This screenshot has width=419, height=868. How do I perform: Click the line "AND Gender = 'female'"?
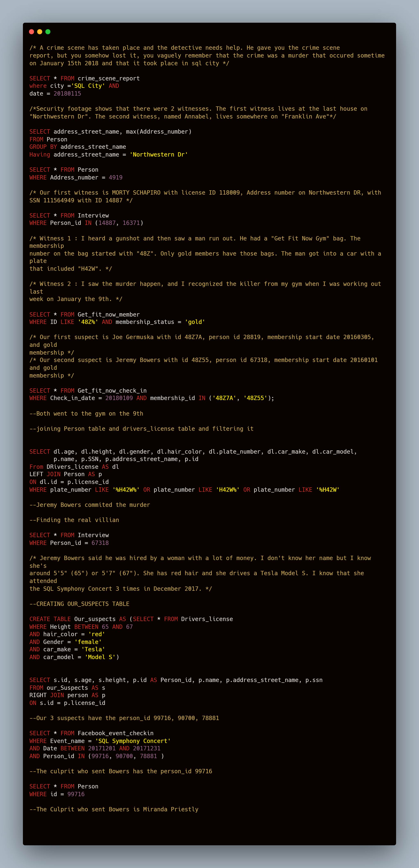coord(66,642)
